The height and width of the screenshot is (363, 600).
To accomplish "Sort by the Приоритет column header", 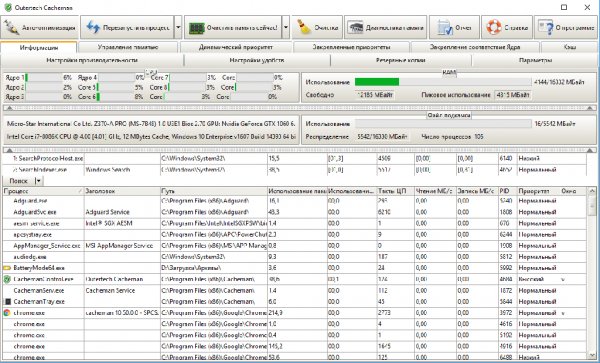I will (x=538, y=191).
